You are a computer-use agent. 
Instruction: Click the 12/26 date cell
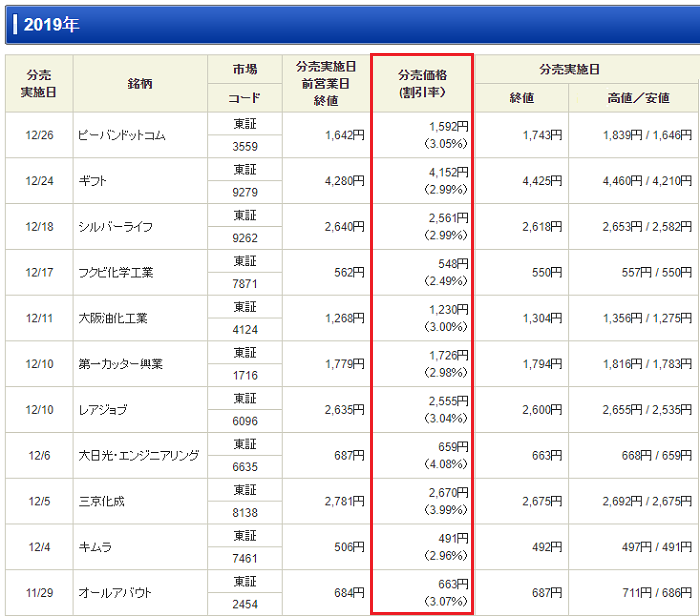point(39,135)
